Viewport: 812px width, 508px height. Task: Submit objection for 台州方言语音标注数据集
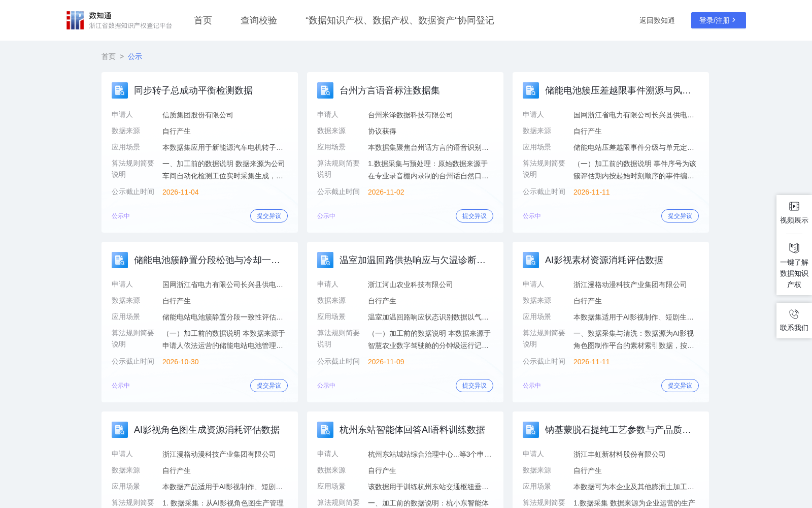[475, 216]
